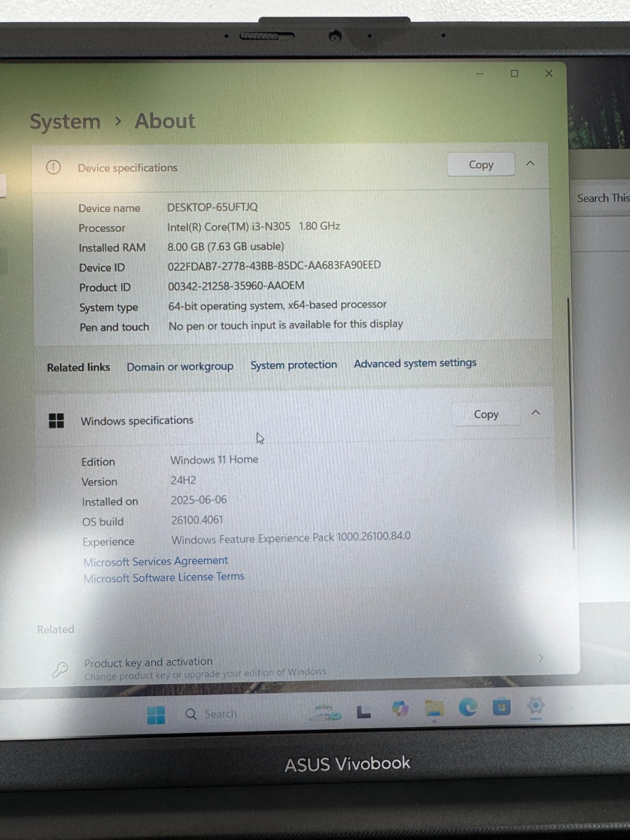Open the Domain or workgroup link
The height and width of the screenshot is (840, 630).
[x=180, y=366]
